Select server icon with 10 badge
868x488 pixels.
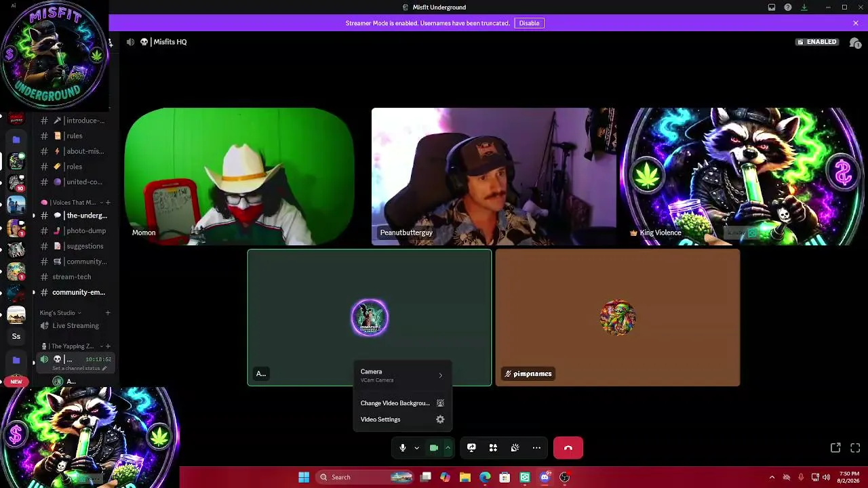pos(16,183)
